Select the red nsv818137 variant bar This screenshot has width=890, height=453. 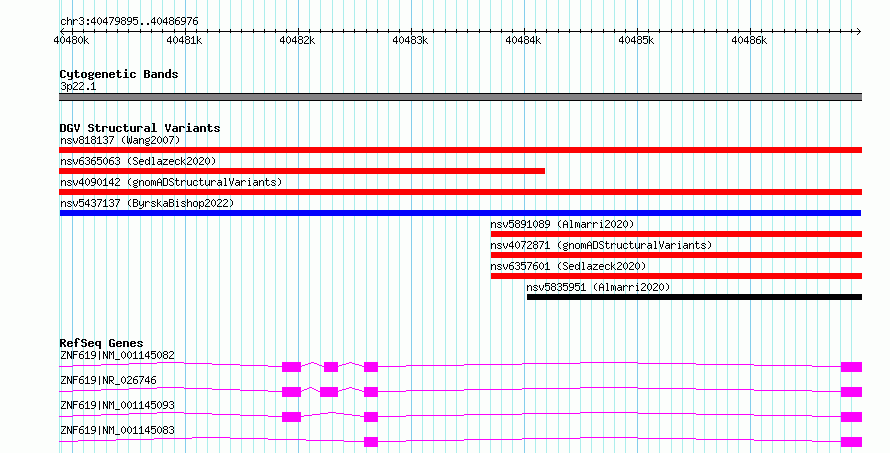(460, 150)
